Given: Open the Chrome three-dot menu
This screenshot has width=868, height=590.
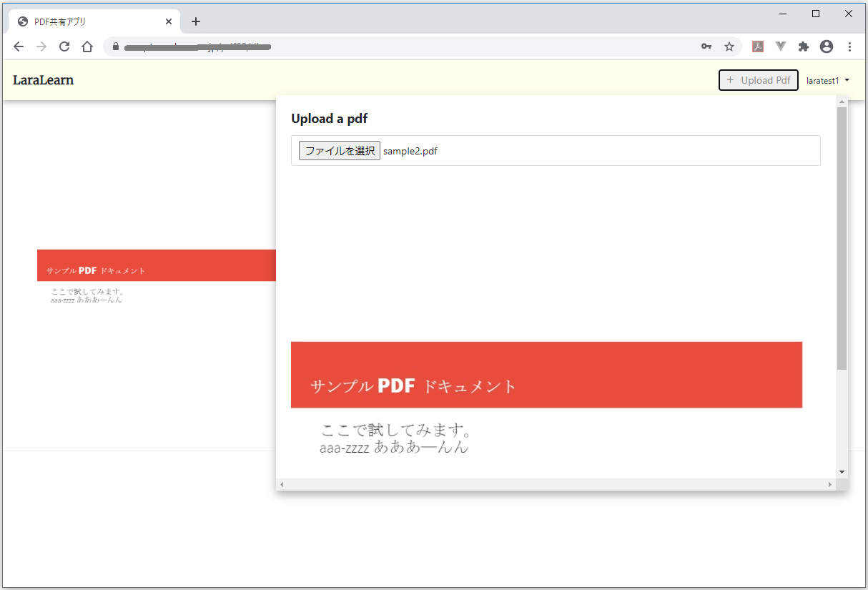Looking at the screenshot, I should tap(849, 46).
